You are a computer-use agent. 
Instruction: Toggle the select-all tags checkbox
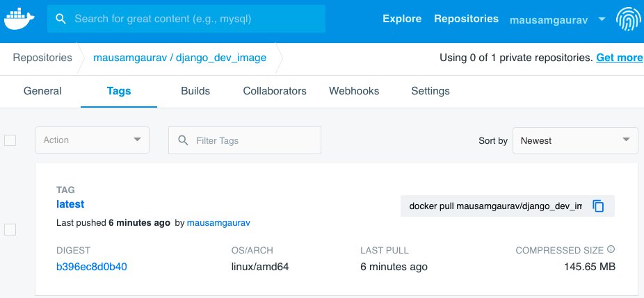10,140
